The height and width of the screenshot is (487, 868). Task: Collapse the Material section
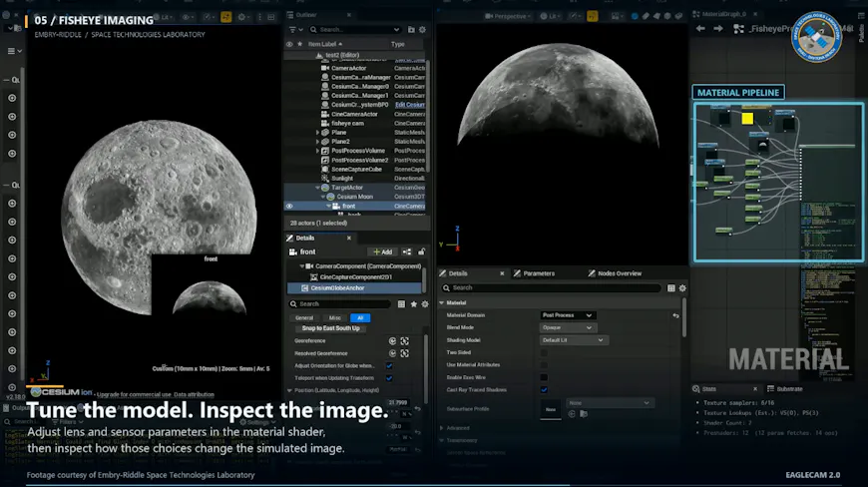[x=442, y=302]
